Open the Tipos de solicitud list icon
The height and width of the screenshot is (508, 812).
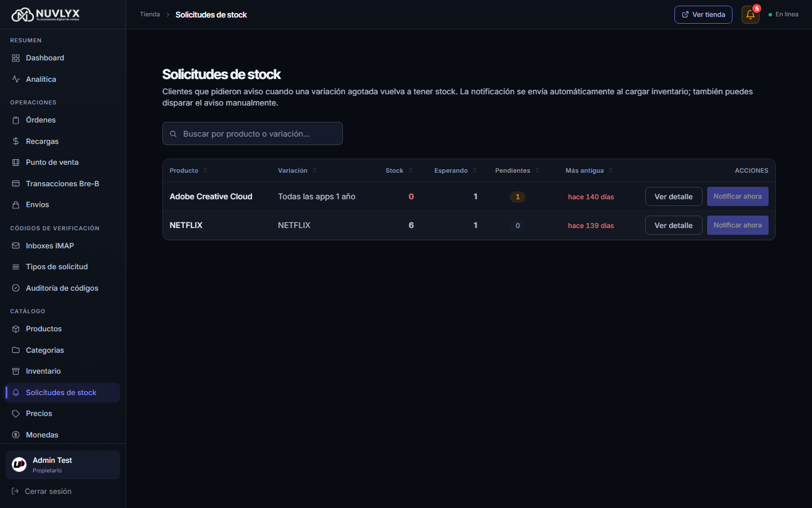tap(16, 267)
